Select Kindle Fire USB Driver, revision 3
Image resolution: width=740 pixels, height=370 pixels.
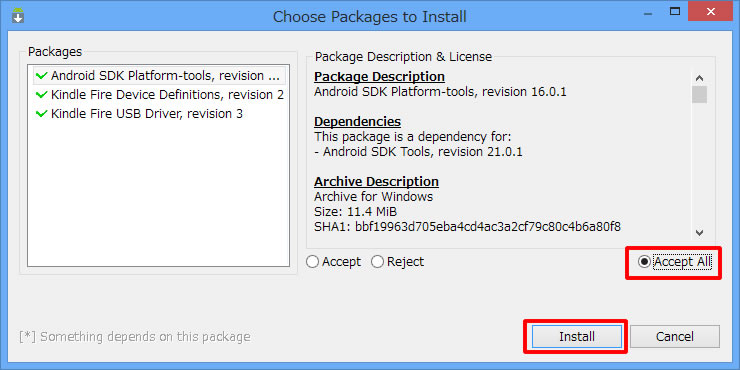160,114
